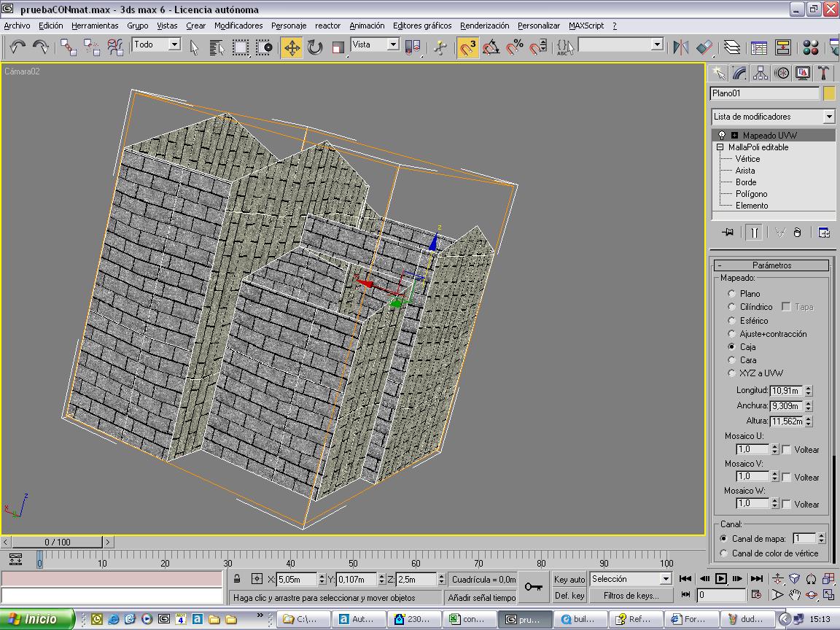Image resolution: width=840 pixels, height=630 pixels.
Task: Open the Lista de modificadores dropdown
Action: [828, 117]
